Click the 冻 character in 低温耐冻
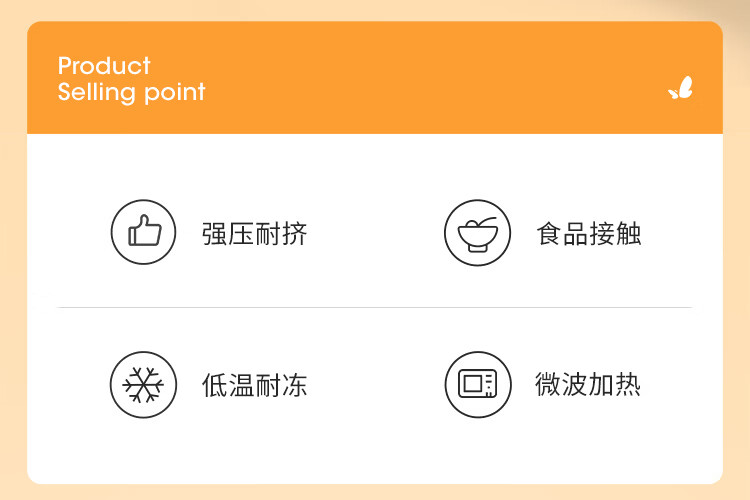The height and width of the screenshot is (500, 750). 294,385
